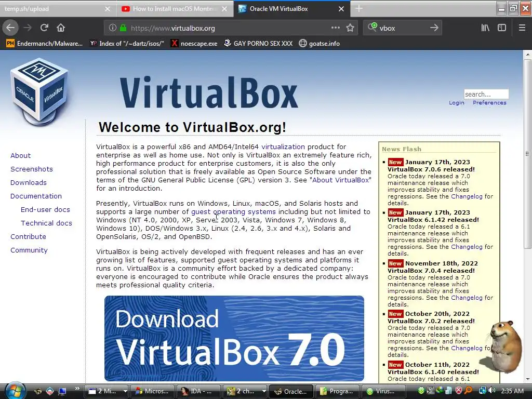Expand the '2 ch...' taskbar group dropdown

263,391
